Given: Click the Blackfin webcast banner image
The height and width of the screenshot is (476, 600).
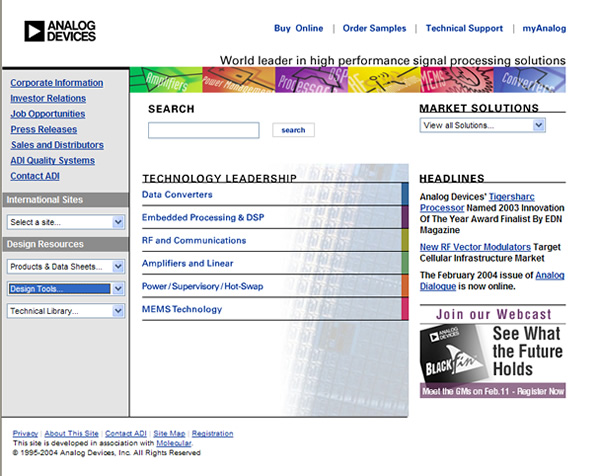Looking at the screenshot, I should [x=492, y=353].
